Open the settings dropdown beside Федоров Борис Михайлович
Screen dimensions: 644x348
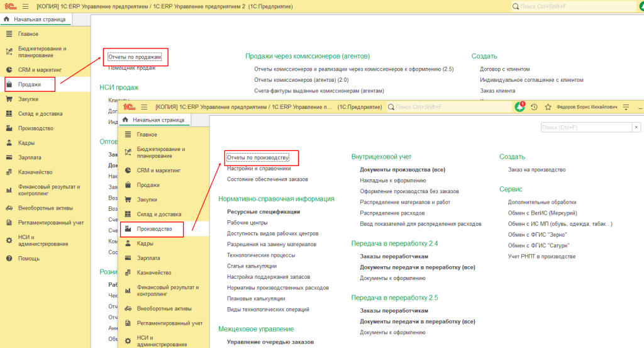[x=626, y=108]
